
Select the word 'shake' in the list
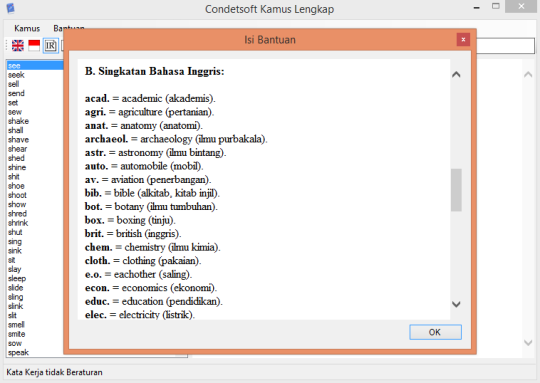click(x=18, y=121)
